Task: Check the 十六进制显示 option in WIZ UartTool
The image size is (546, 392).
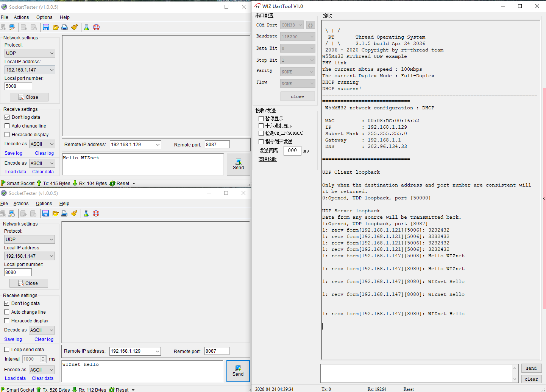Action: pyautogui.click(x=261, y=126)
